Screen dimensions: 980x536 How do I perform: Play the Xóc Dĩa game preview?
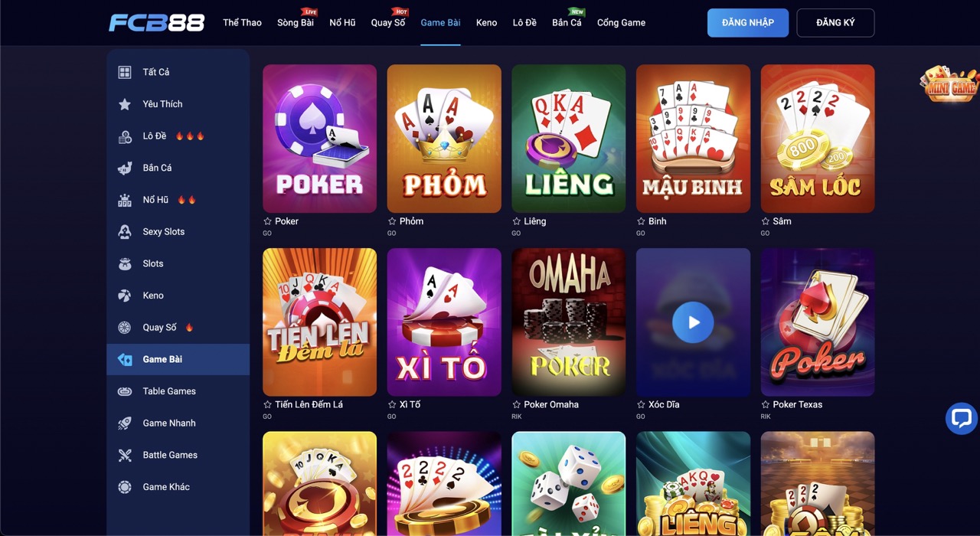[x=693, y=322]
